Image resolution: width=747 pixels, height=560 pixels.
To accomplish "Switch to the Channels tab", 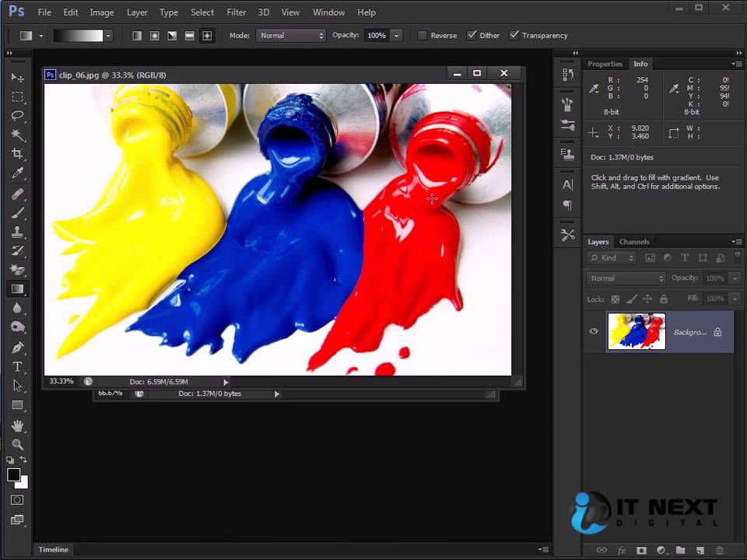I will [x=634, y=242].
